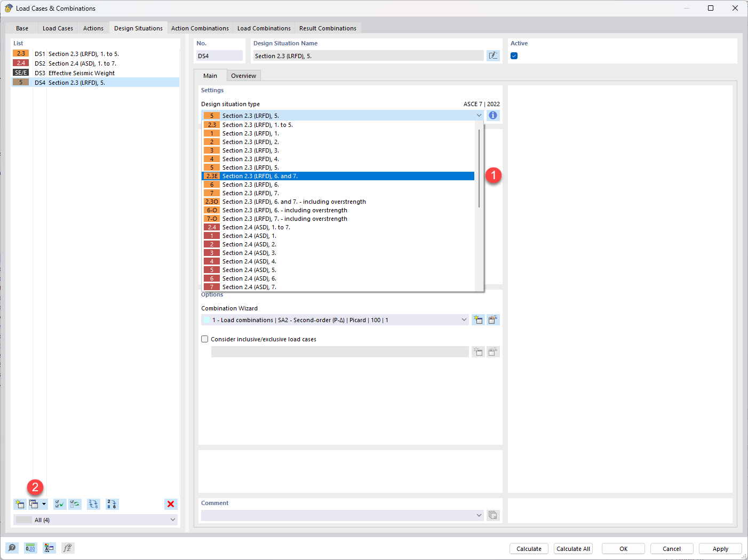Click the invert selection icon

[75, 504]
